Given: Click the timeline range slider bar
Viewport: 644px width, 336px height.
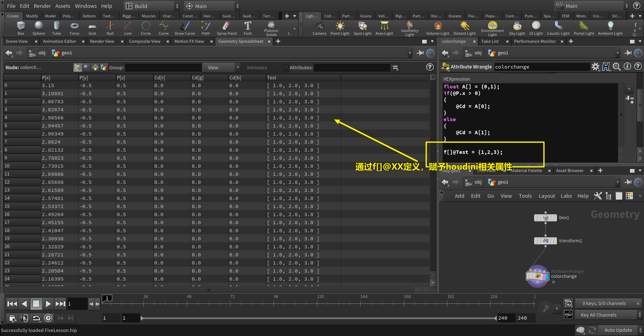Looking at the screenshot, I should [x=318, y=318].
